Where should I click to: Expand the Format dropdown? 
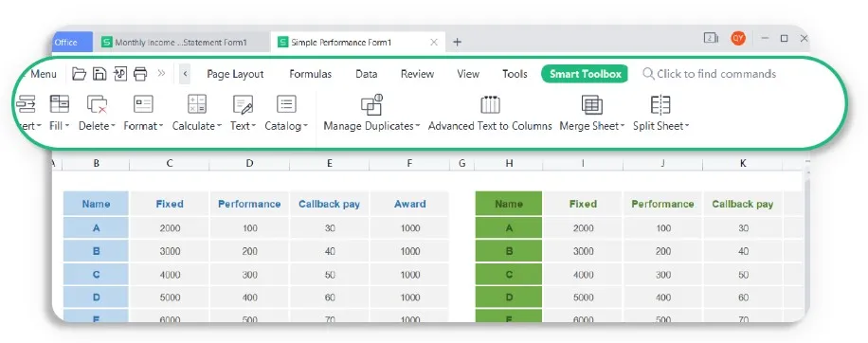click(x=161, y=126)
